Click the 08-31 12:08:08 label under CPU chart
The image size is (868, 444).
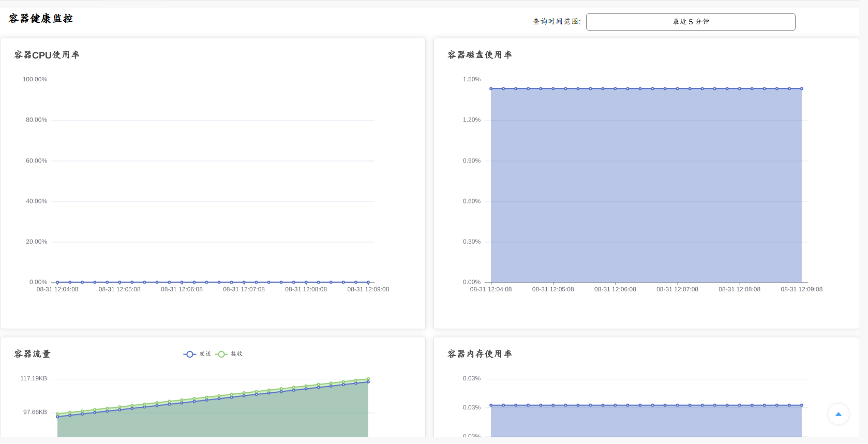pos(306,289)
